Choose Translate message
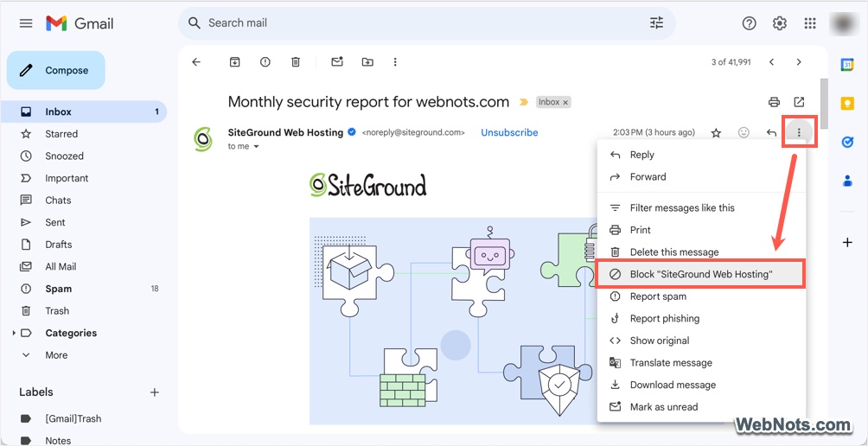This screenshot has height=446, width=868. coord(701,363)
